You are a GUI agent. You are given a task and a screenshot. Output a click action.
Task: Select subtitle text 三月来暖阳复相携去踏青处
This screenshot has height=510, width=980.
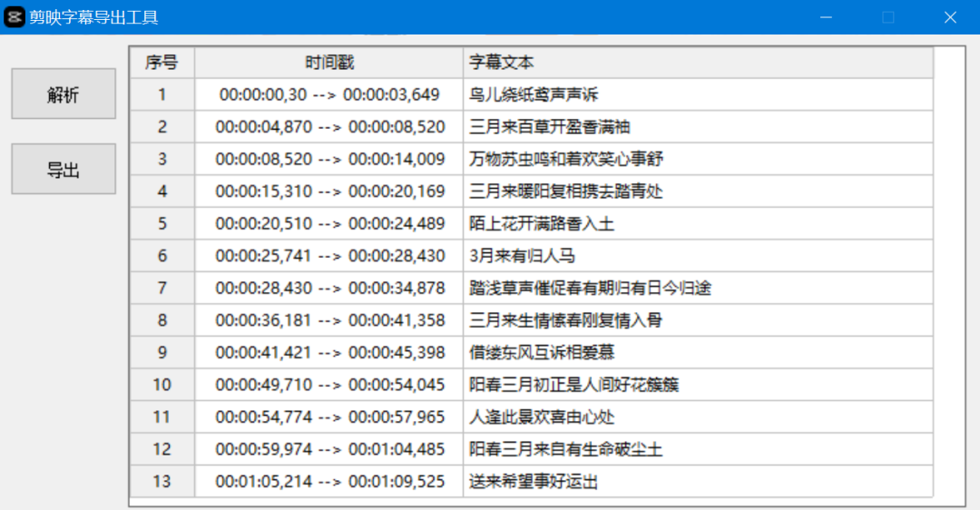pyautogui.click(x=565, y=191)
